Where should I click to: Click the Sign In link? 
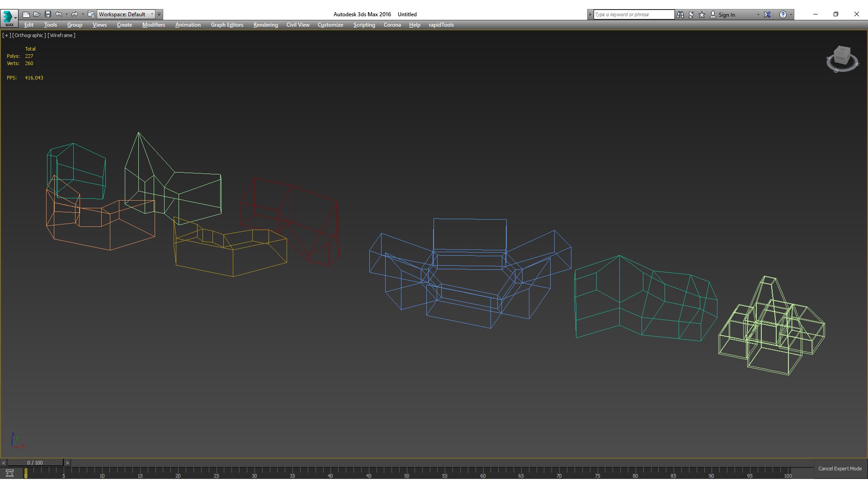726,14
